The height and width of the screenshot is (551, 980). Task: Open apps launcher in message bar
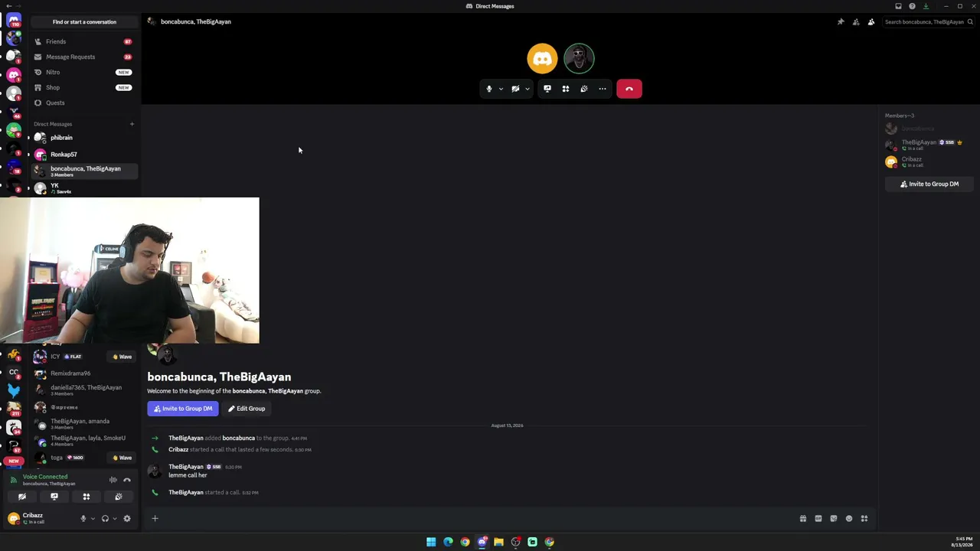864,518
